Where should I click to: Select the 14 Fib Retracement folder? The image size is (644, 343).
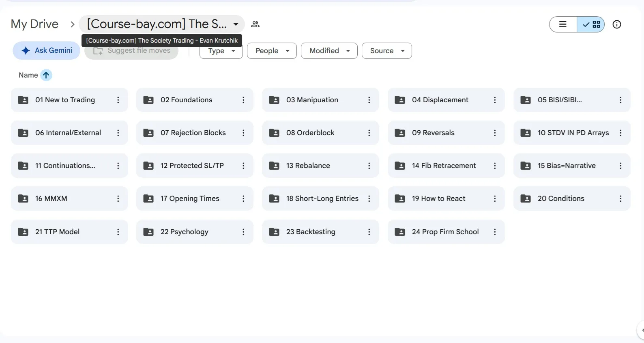446,166
